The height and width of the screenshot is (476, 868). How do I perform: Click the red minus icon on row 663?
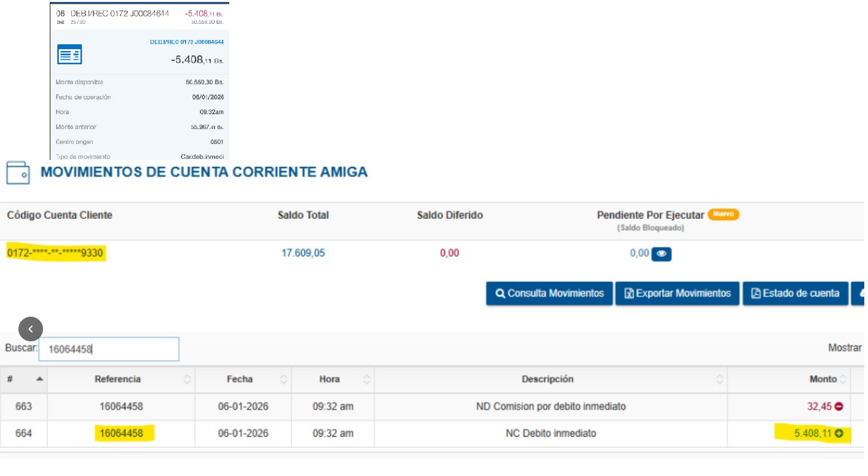(x=838, y=407)
